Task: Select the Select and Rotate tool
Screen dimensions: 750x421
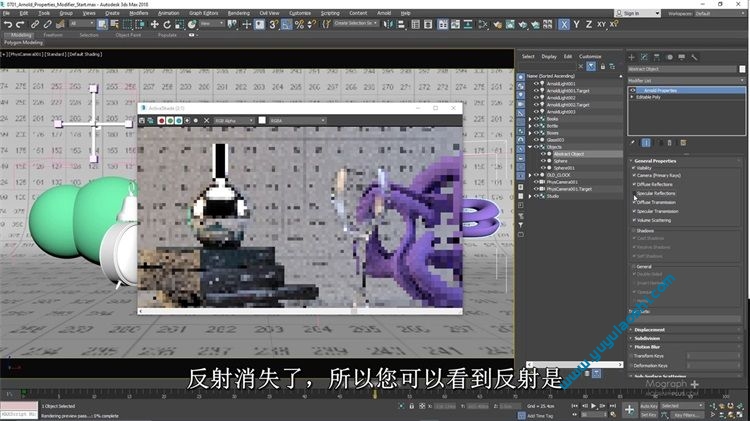Action: 167,24
